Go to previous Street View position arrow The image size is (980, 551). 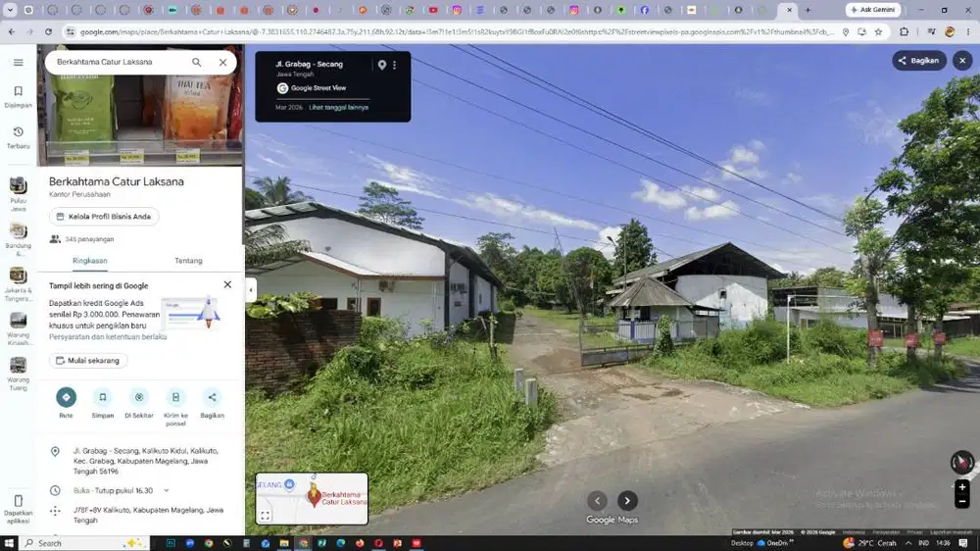[x=597, y=500]
